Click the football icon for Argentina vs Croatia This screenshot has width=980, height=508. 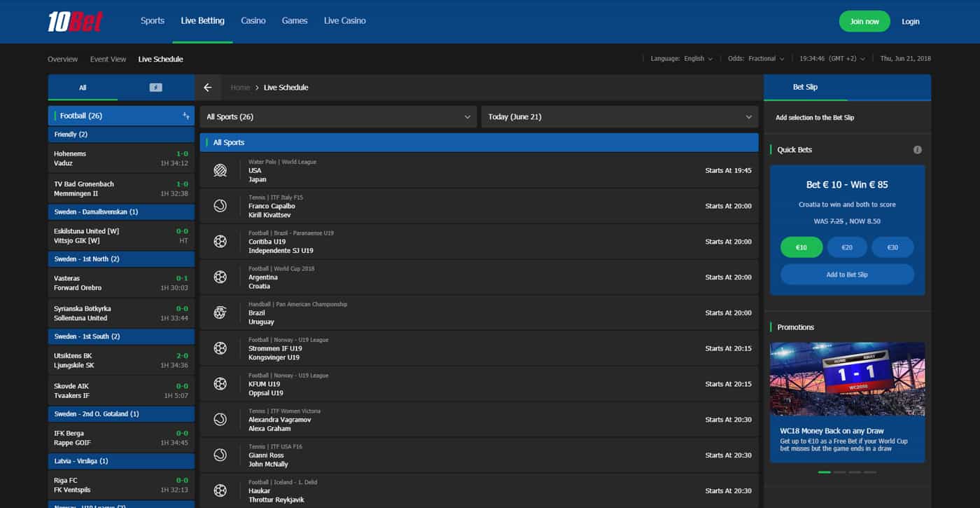[x=220, y=277]
